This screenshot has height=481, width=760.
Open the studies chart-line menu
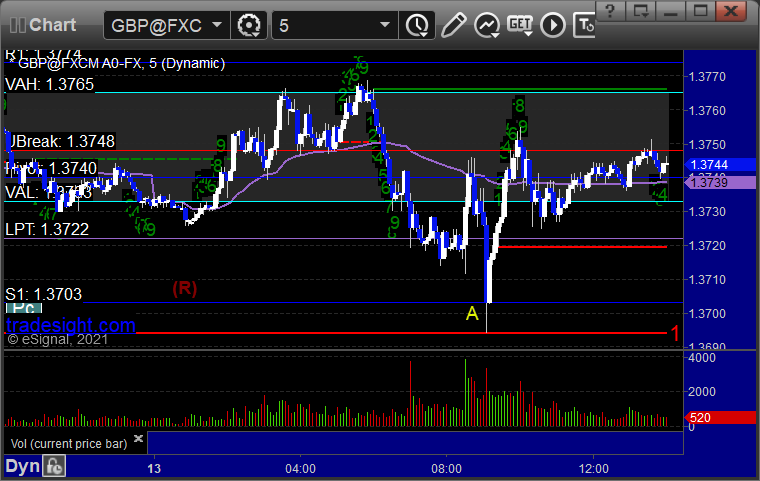click(x=487, y=25)
